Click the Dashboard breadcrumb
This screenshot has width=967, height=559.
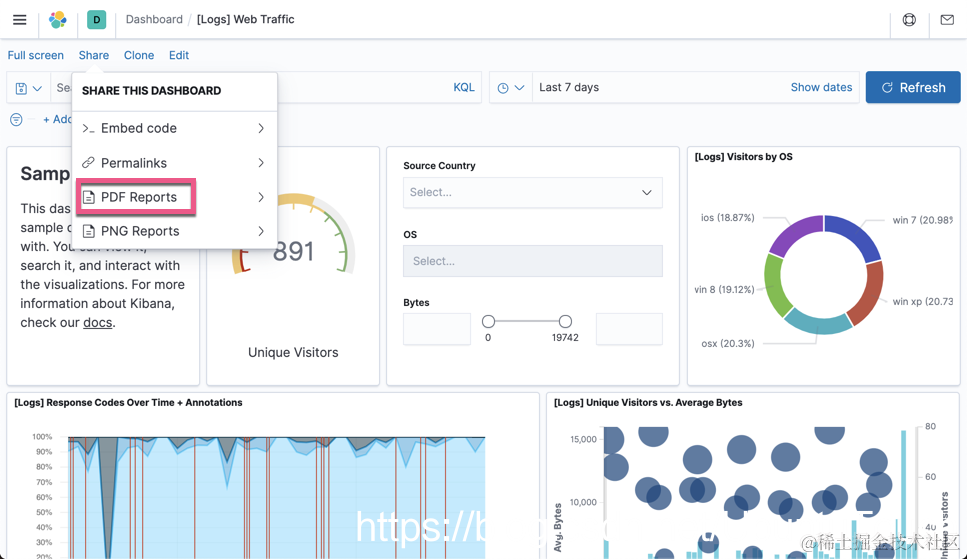pos(154,19)
